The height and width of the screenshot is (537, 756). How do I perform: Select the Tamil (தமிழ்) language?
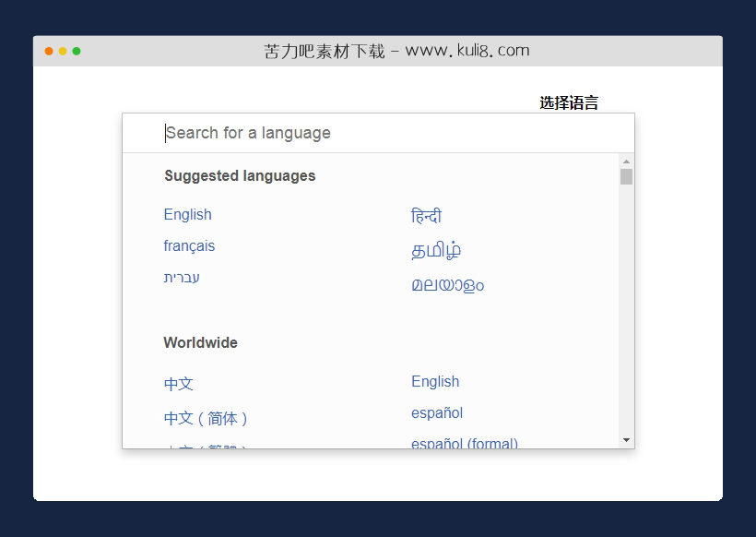[434, 250]
